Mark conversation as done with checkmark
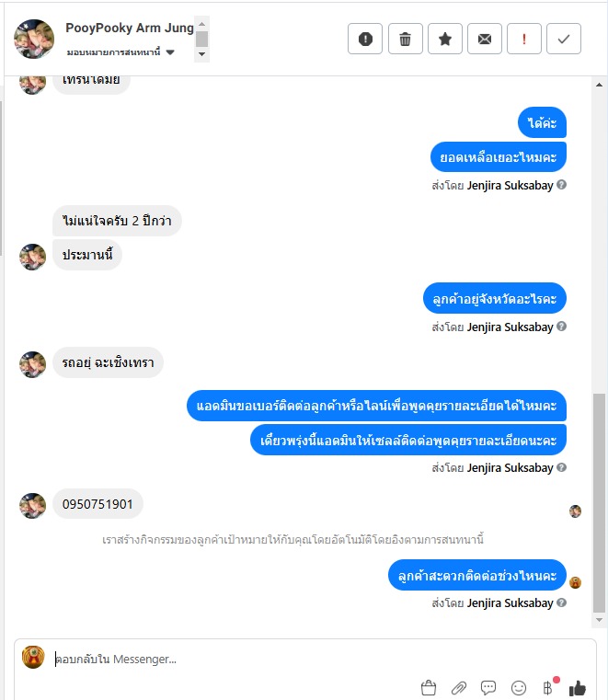The image size is (608, 700). coord(563,39)
